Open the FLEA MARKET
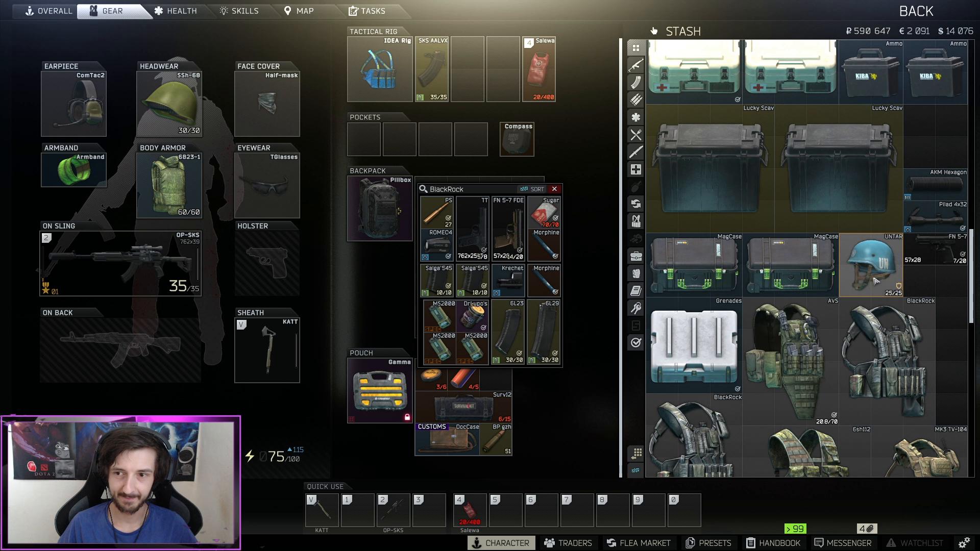The image size is (980, 551). tap(638, 543)
